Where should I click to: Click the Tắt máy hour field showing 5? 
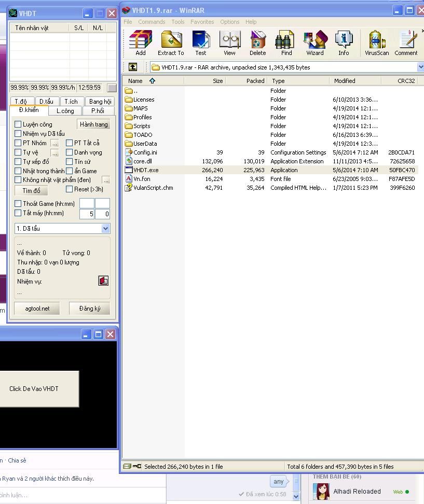[x=87, y=214]
